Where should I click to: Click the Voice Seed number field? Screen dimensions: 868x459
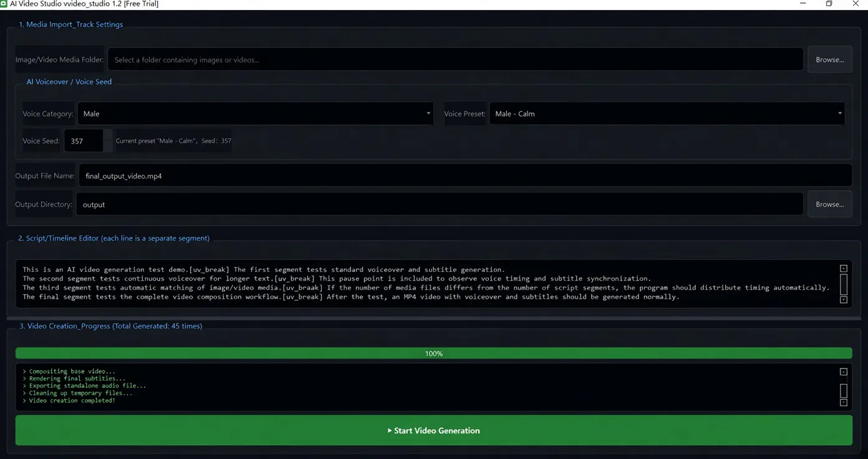coord(84,141)
